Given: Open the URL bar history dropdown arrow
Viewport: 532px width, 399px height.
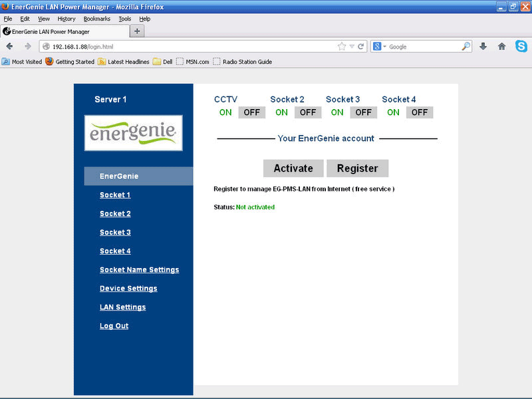Looking at the screenshot, I should [352, 47].
